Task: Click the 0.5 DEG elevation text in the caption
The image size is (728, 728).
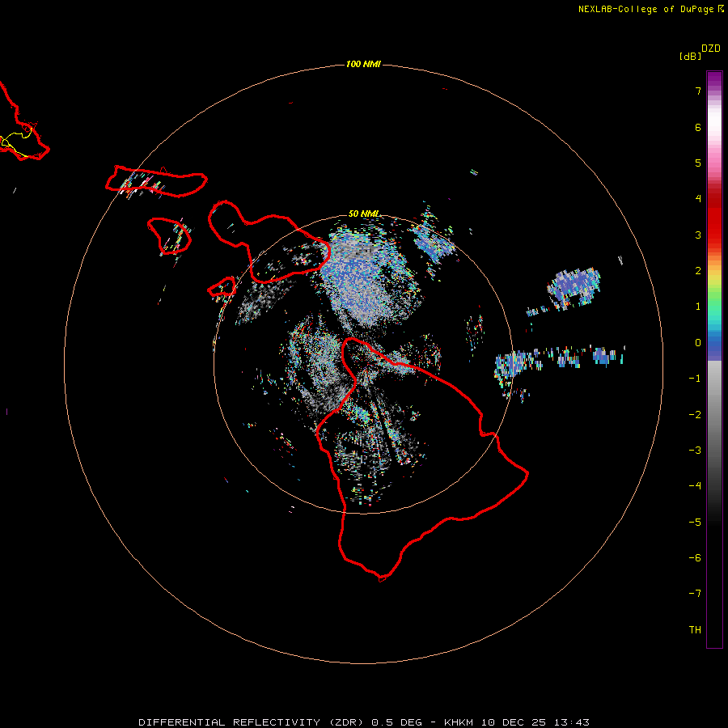Action: [x=396, y=722]
